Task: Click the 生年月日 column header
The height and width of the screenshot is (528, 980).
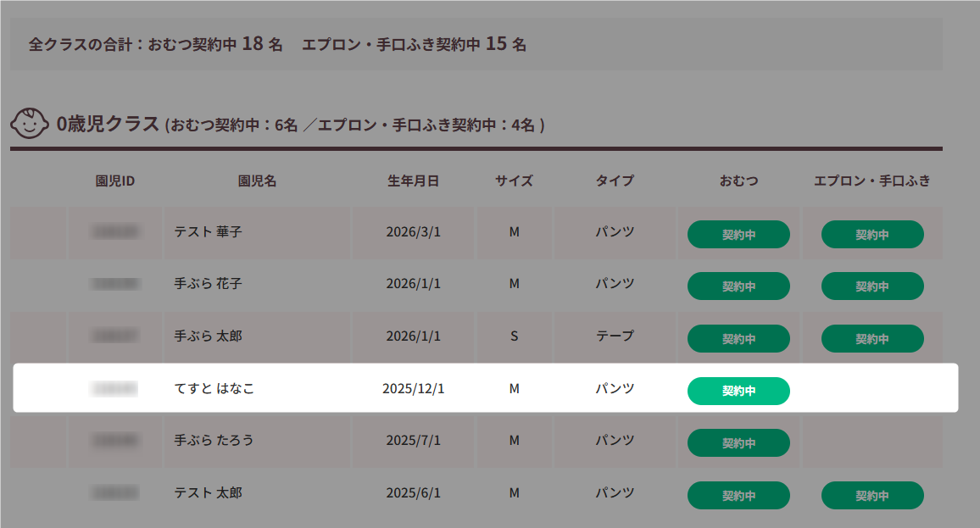Action: point(413,181)
